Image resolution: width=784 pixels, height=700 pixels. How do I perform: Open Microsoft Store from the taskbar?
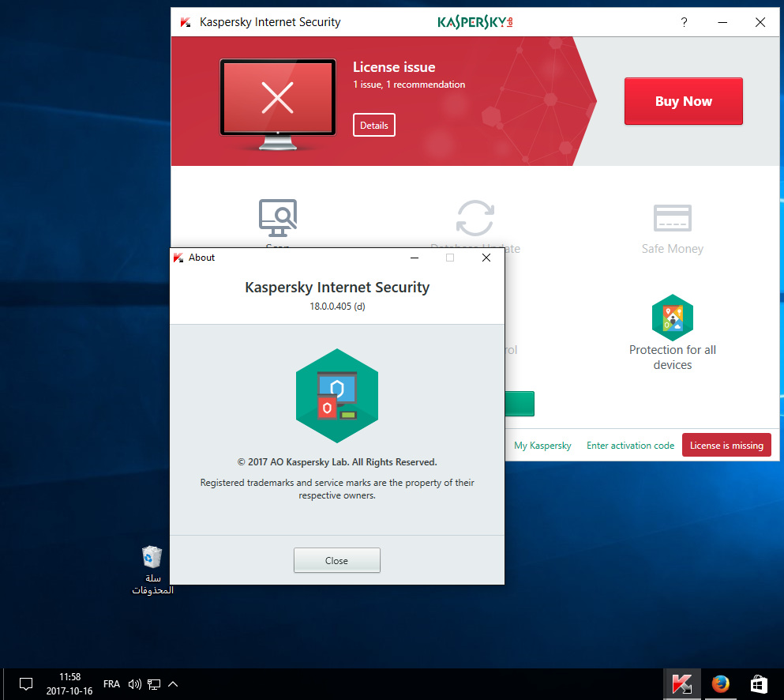click(759, 684)
